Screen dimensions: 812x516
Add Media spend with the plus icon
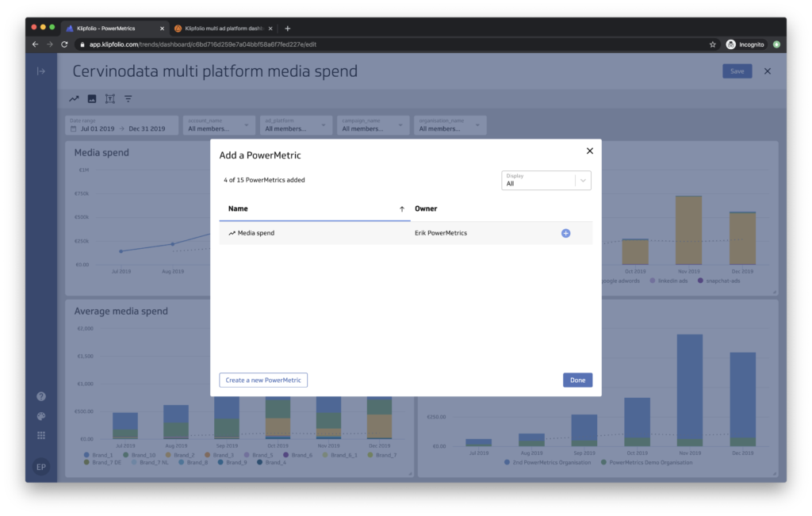coord(565,233)
